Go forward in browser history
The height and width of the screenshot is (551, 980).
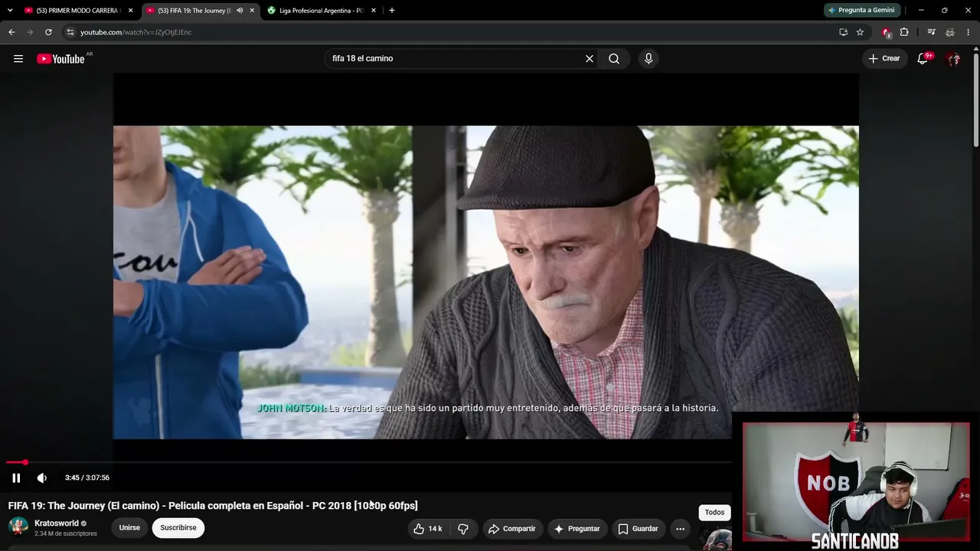pyautogui.click(x=30, y=32)
